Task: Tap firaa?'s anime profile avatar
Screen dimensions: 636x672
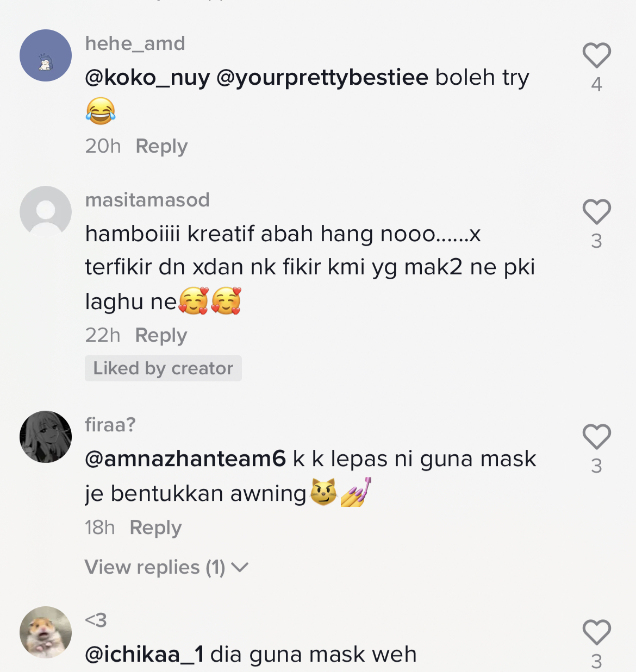Action: 46,437
